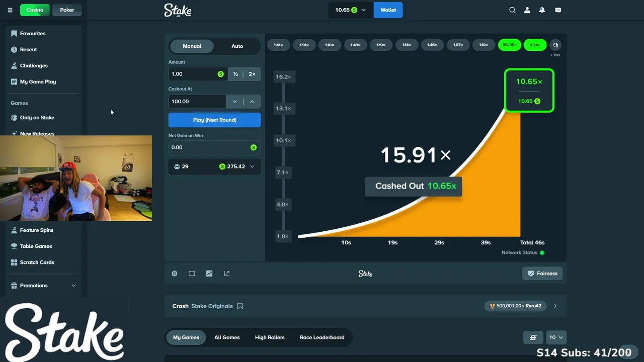Click the 1.91× history chip
Viewport: 644px width, 362px height.
(x=304, y=45)
